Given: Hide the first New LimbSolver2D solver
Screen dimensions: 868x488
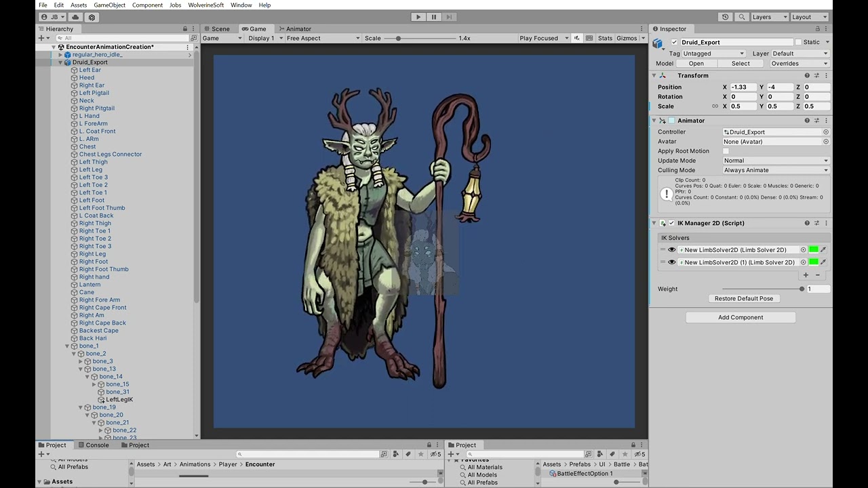Looking at the screenshot, I should pyautogui.click(x=672, y=249).
